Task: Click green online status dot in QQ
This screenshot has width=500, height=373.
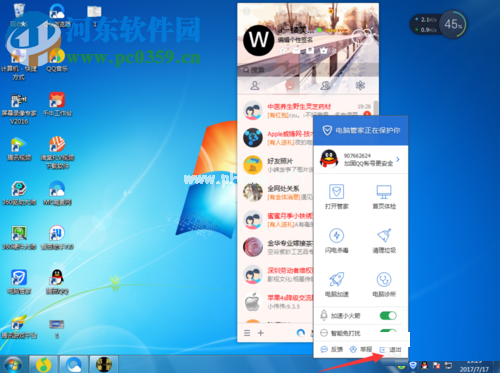Action: point(319,30)
